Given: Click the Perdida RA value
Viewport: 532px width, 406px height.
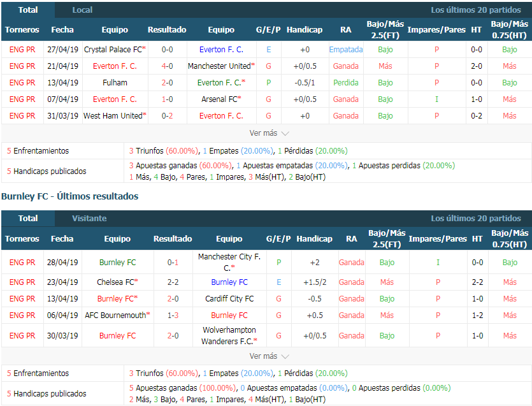Looking at the screenshot, I should point(346,83).
